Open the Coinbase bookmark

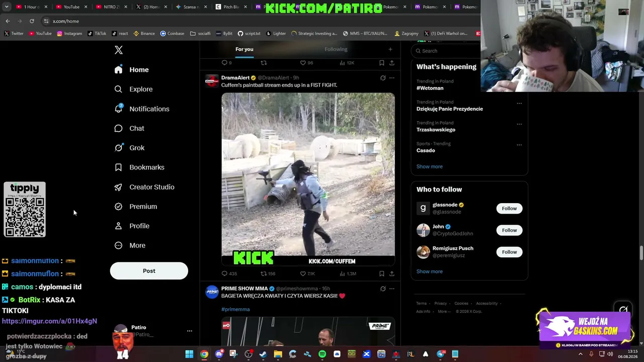coord(172,34)
